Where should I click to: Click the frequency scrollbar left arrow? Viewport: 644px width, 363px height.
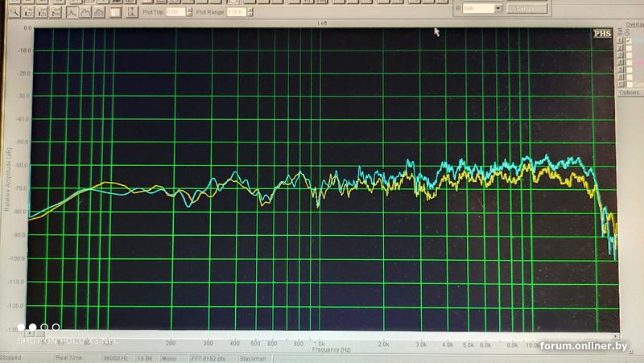30,333
